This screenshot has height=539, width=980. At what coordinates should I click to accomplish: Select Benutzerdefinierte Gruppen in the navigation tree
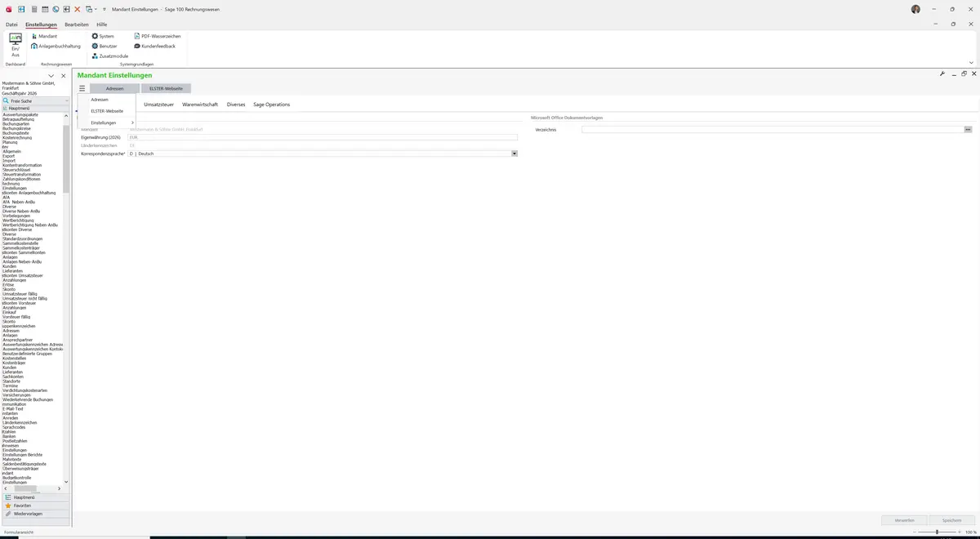coord(27,354)
